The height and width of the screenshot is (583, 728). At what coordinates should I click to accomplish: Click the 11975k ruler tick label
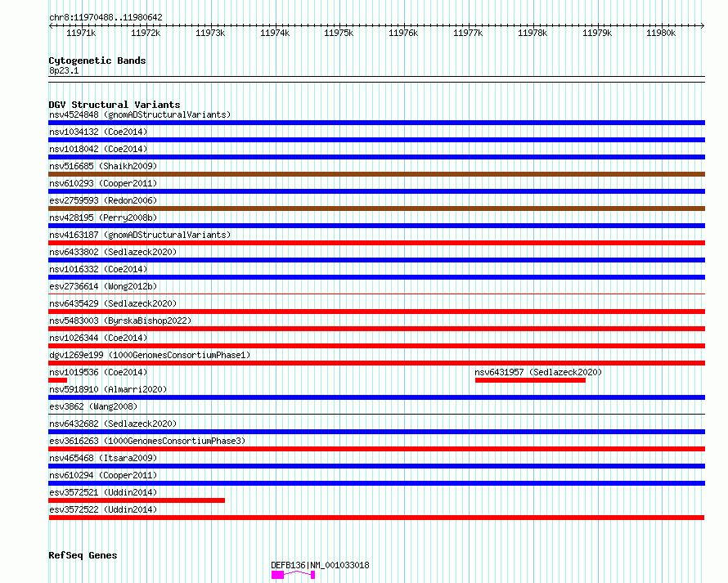click(x=339, y=33)
